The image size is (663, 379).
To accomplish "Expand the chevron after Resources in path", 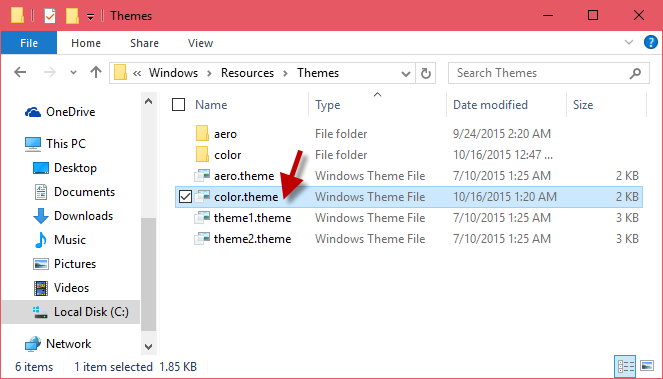I will pyautogui.click(x=285, y=73).
